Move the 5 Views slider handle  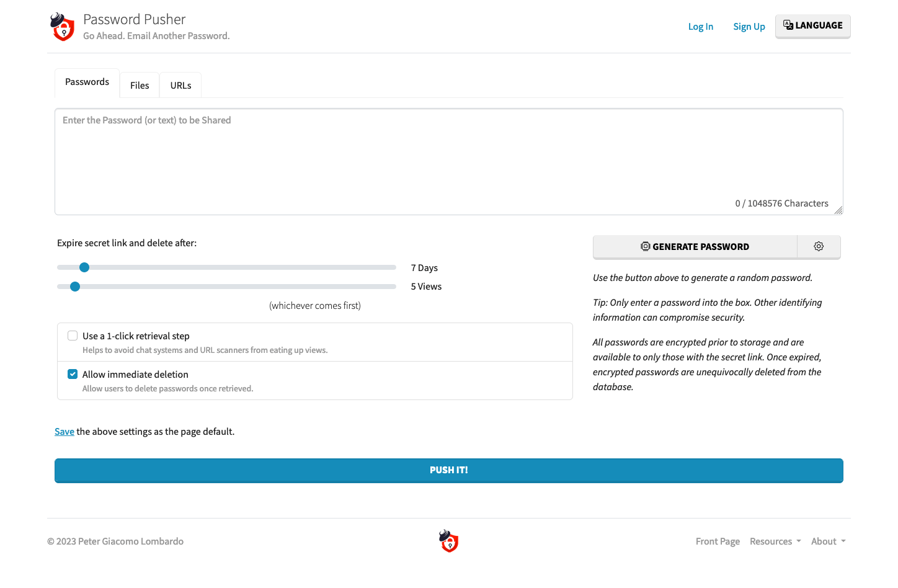coord(75,286)
